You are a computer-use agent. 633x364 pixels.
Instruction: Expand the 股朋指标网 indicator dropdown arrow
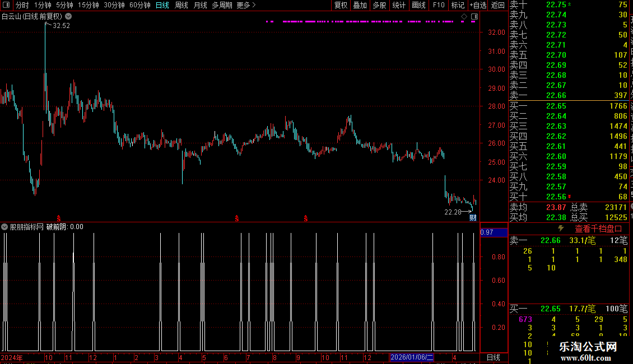point(4,227)
